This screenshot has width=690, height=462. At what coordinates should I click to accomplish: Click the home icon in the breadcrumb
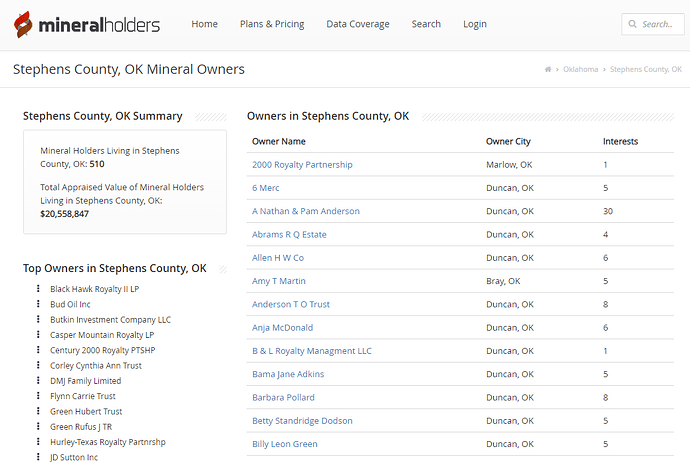pos(548,69)
